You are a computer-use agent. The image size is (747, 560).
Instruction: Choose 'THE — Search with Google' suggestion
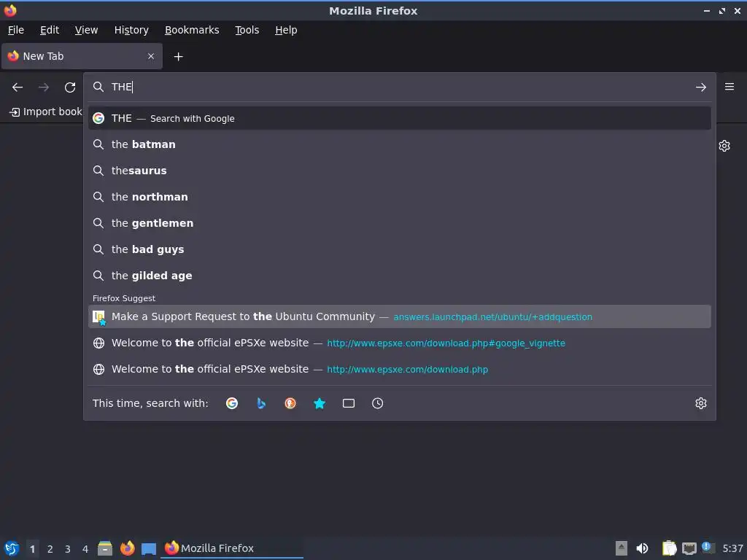tap(400, 118)
